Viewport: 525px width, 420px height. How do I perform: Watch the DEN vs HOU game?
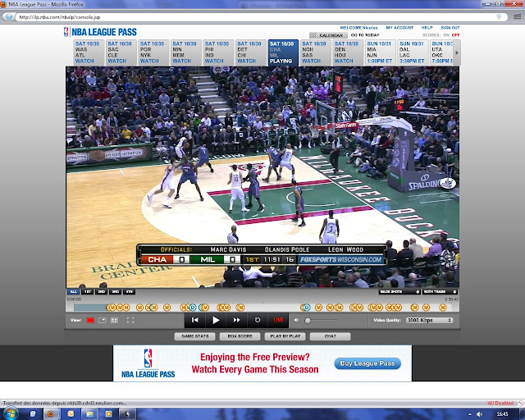click(x=348, y=52)
